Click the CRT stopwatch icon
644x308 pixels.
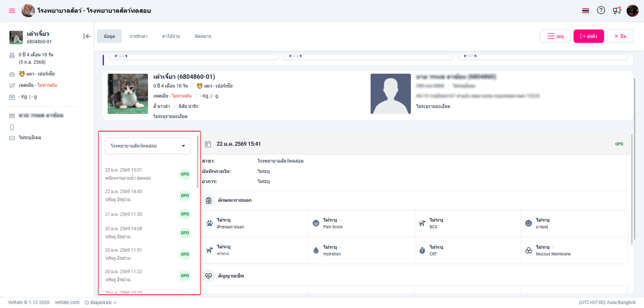[x=422, y=251]
